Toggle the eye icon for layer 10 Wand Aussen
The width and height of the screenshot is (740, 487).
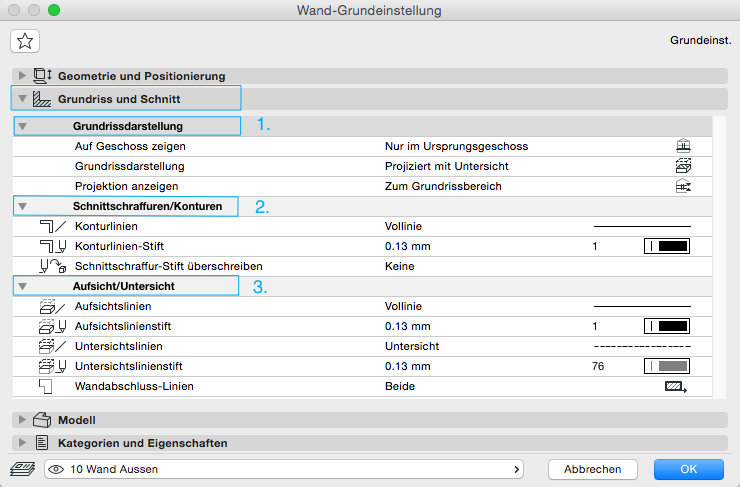[x=56, y=468]
